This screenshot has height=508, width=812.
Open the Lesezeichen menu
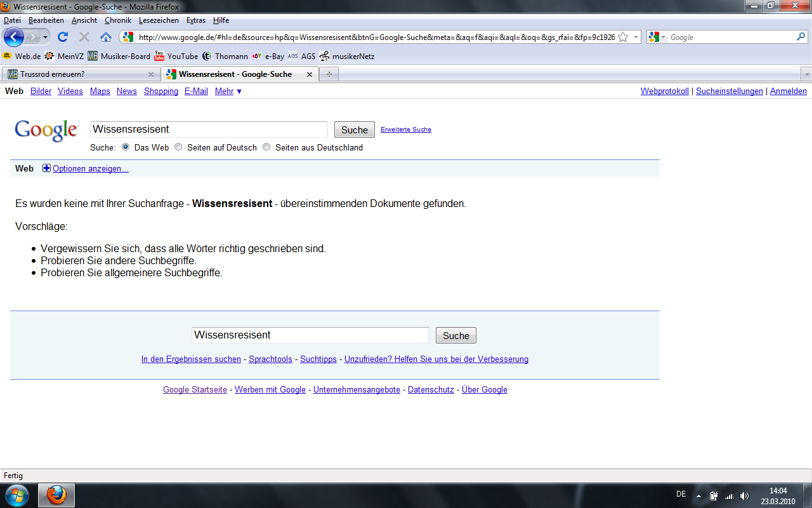tap(159, 20)
